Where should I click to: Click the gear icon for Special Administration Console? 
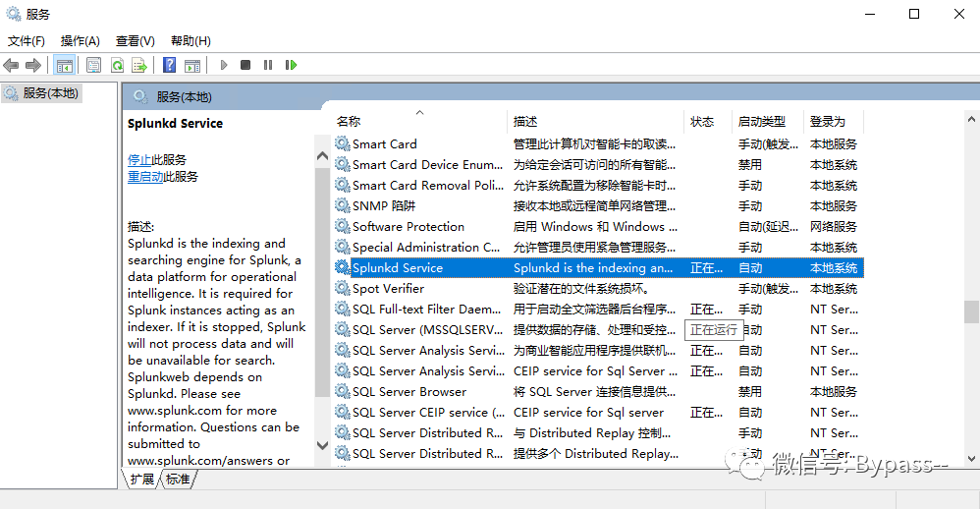[x=343, y=247]
